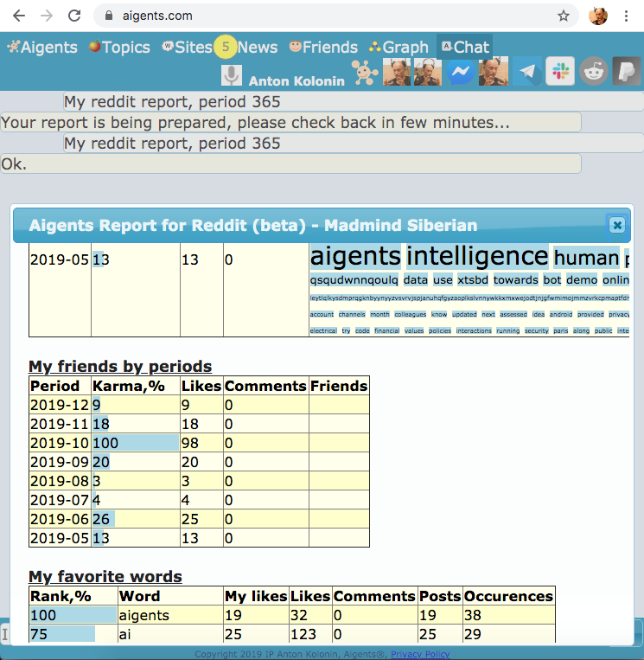644x660 pixels.
Task: Click the chat input text cursor field
Action: (5, 634)
